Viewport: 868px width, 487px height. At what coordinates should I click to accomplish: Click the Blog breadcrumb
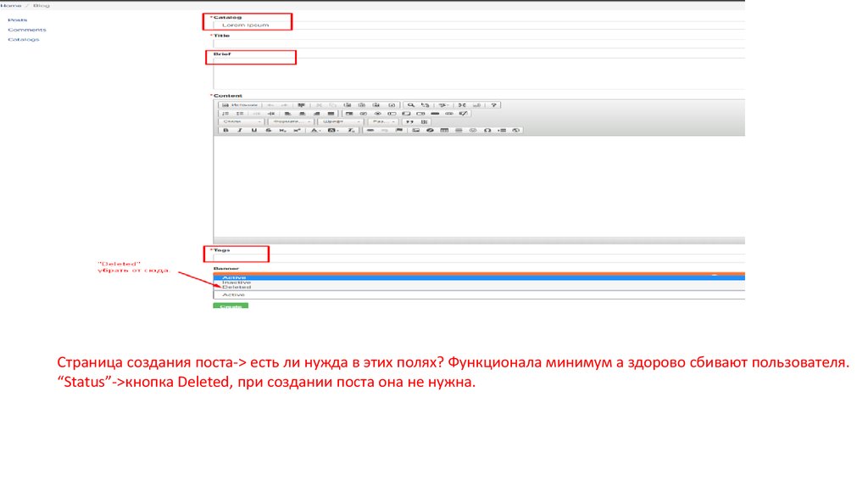42,6
